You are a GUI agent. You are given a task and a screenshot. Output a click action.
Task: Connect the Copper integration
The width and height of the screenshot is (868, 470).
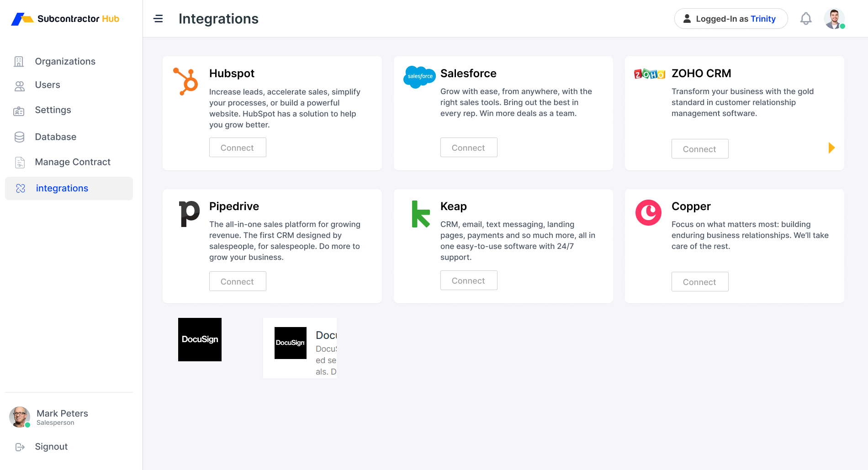(700, 282)
